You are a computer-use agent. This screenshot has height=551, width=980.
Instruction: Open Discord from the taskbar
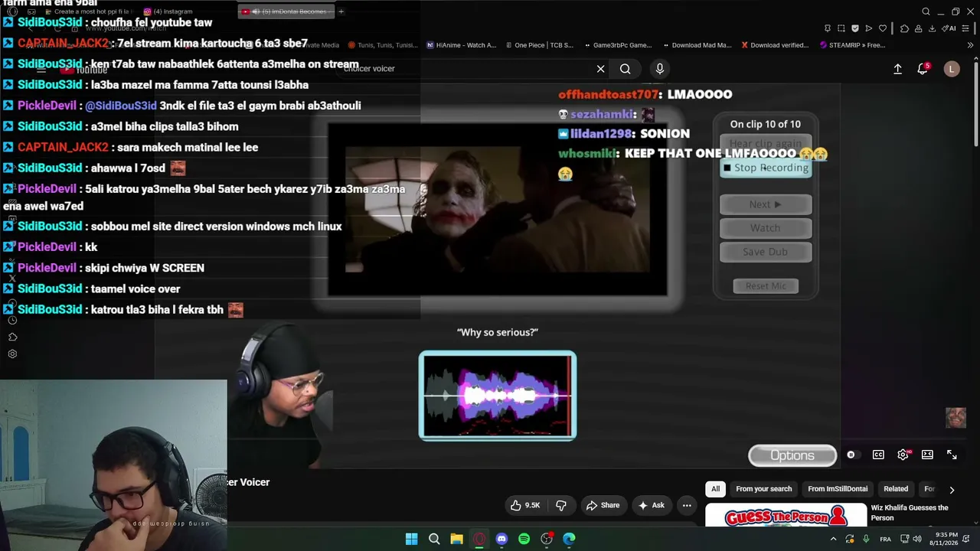[x=501, y=539]
